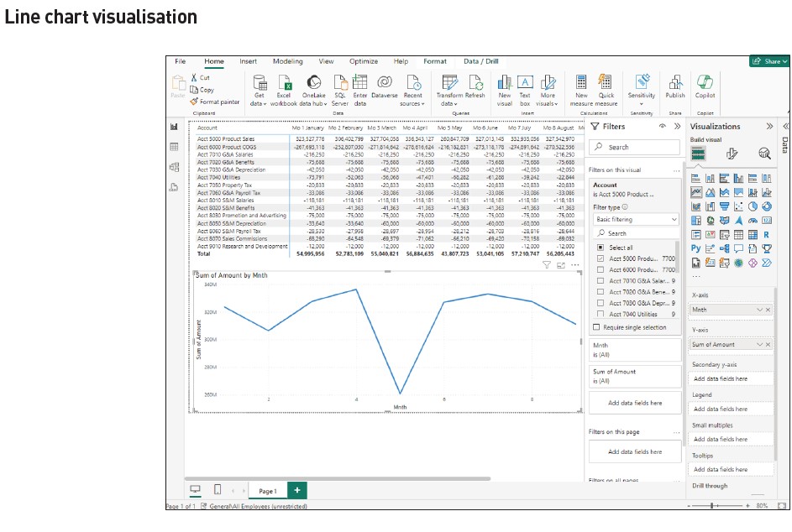The height and width of the screenshot is (532, 792).
Task: Open the Format visual pane icon
Action: pyautogui.click(x=732, y=153)
